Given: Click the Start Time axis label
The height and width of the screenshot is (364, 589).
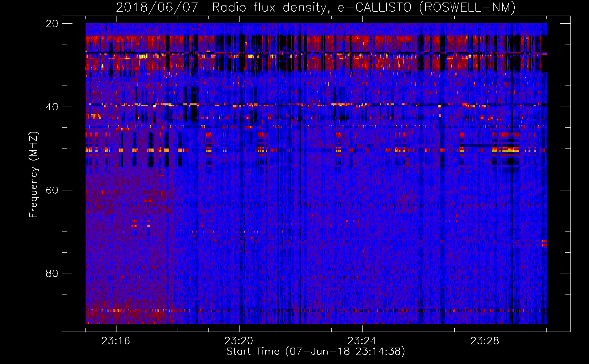Looking at the screenshot, I should pos(316,351).
